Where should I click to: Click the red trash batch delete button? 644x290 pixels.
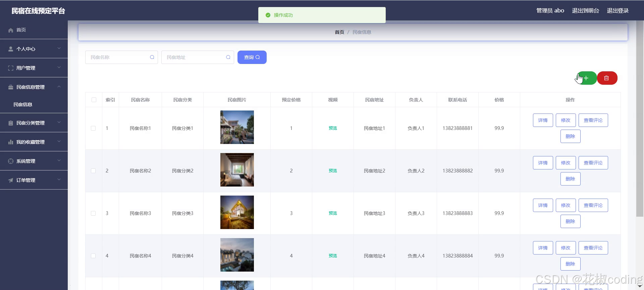(x=607, y=78)
